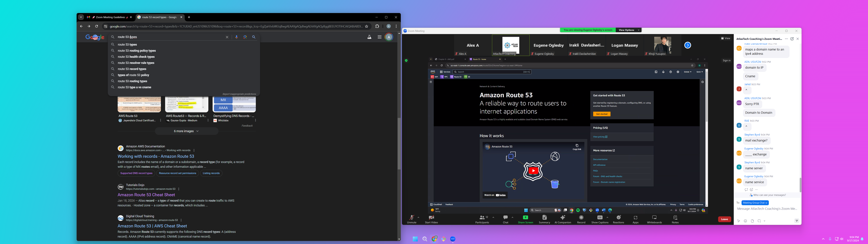Expand the View Options dropdown
The height and width of the screenshot is (244, 868).
click(x=628, y=30)
